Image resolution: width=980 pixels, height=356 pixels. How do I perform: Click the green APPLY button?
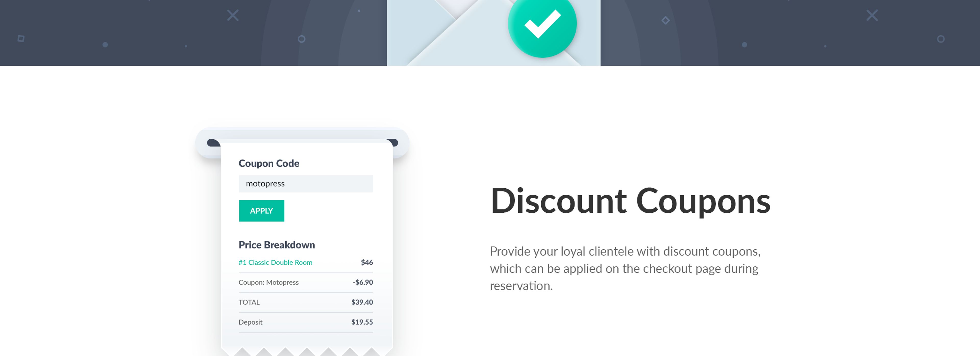pos(261,211)
